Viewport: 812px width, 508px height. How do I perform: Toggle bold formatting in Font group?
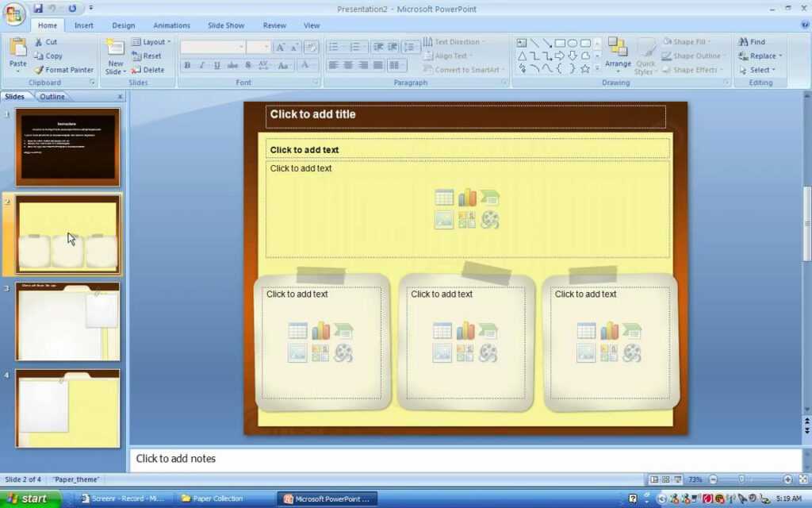(188, 65)
